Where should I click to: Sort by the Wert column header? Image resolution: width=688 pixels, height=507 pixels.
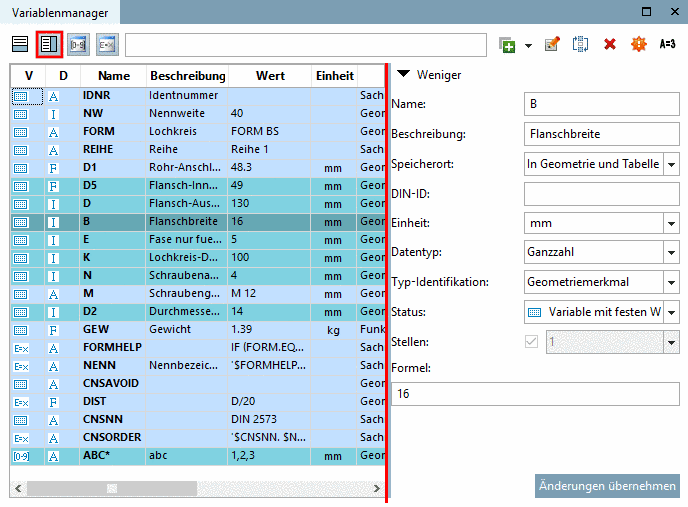(270, 76)
